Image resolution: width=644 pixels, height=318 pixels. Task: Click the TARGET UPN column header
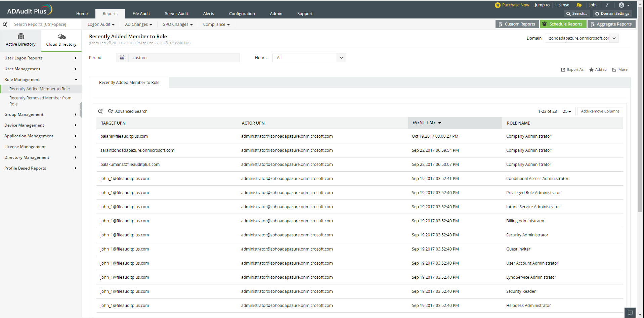(x=113, y=123)
